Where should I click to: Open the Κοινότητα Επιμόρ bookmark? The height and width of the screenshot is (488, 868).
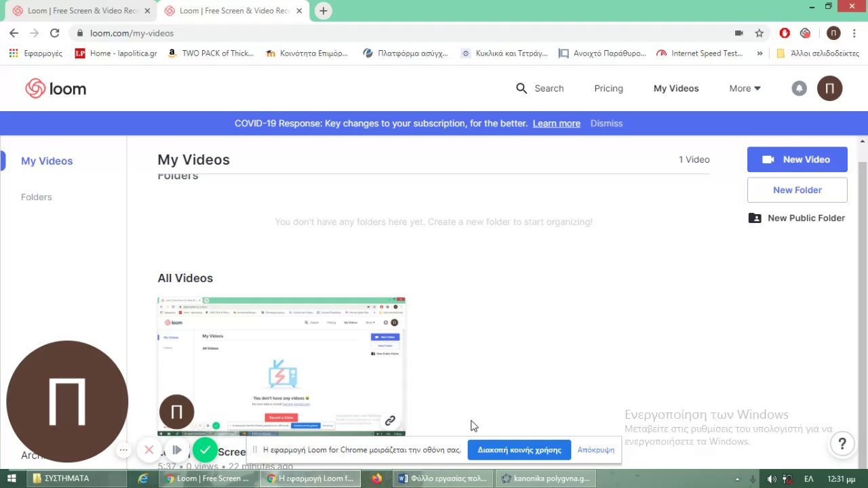[307, 53]
